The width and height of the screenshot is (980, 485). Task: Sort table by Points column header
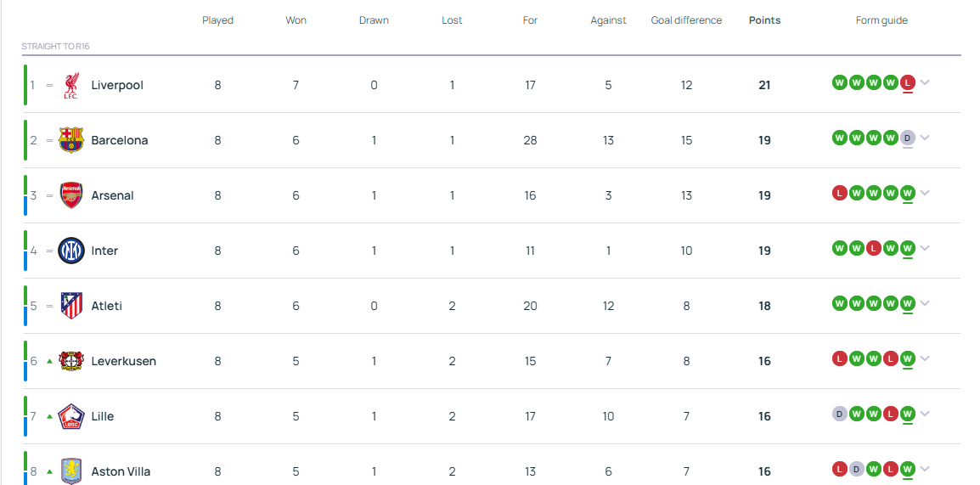click(x=764, y=20)
